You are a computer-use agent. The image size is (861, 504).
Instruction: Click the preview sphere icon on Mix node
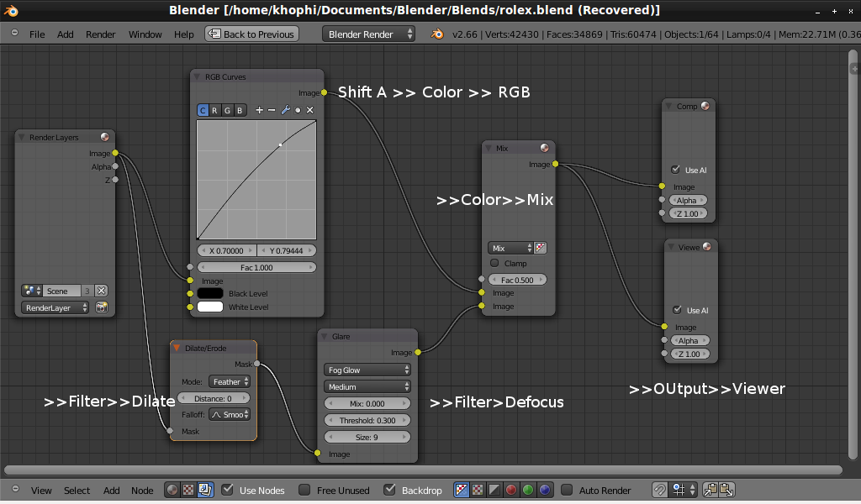pos(545,148)
